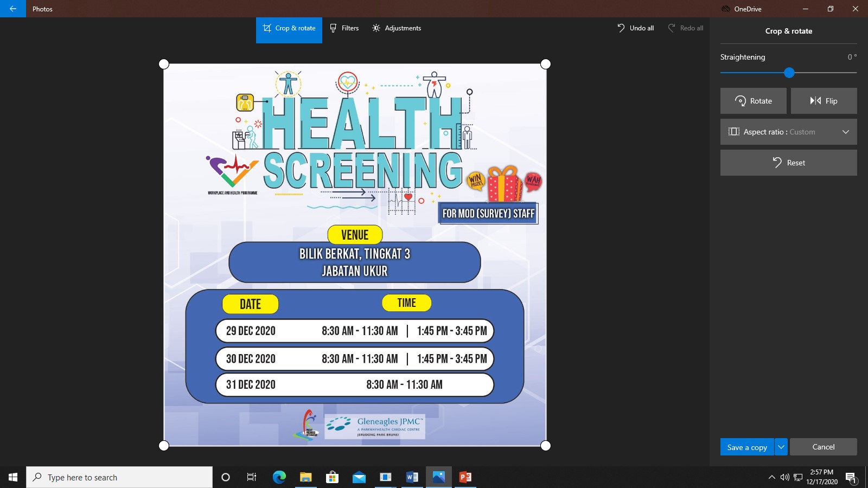Rotate the image with the Rotate button
Image resolution: width=868 pixels, height=488 pixels.
[754, 101]
